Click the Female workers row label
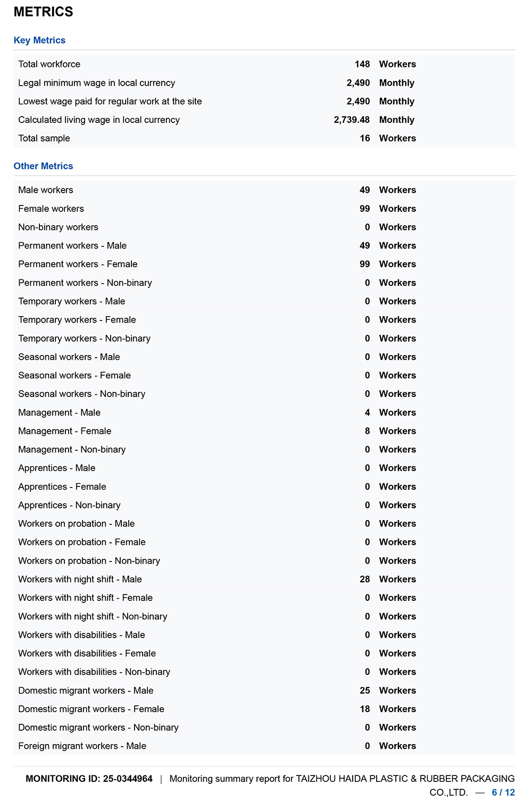This screenshot has height=801, width=532. pos(51,209)
